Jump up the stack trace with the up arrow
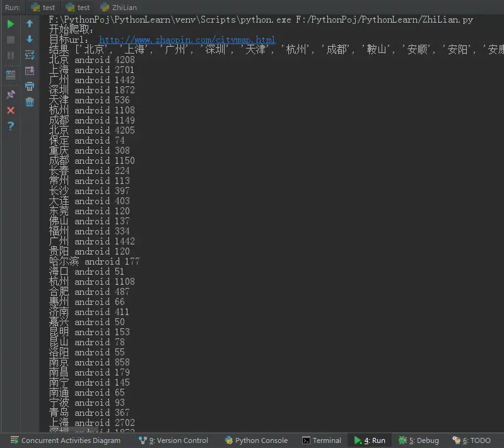504x448 pixels. [30, 23]
